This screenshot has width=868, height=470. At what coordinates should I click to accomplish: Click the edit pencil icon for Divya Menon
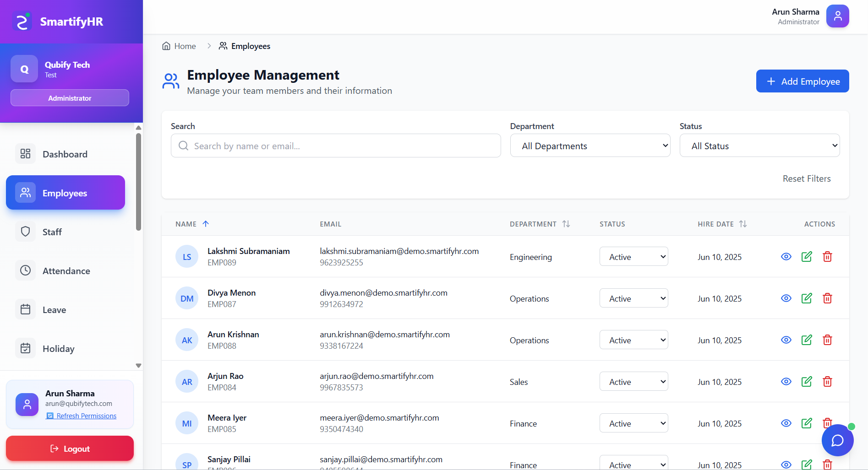pyautogui.click(x=807, y=298)
